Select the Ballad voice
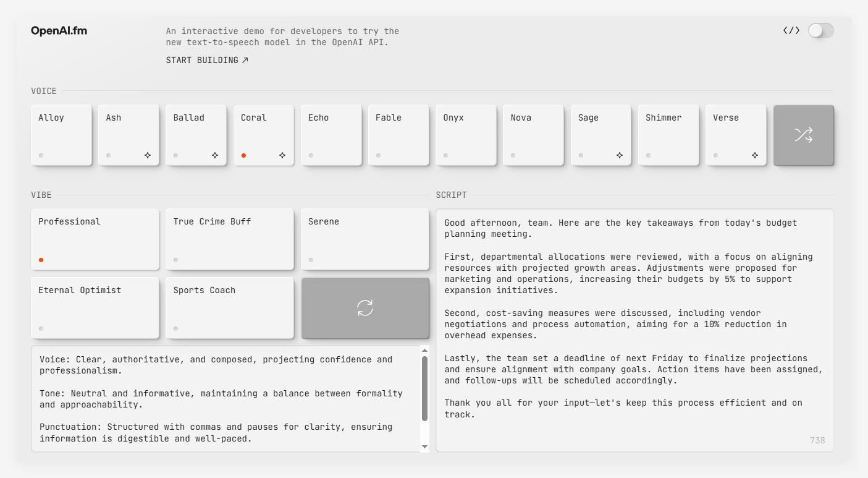 coord(196,135)
